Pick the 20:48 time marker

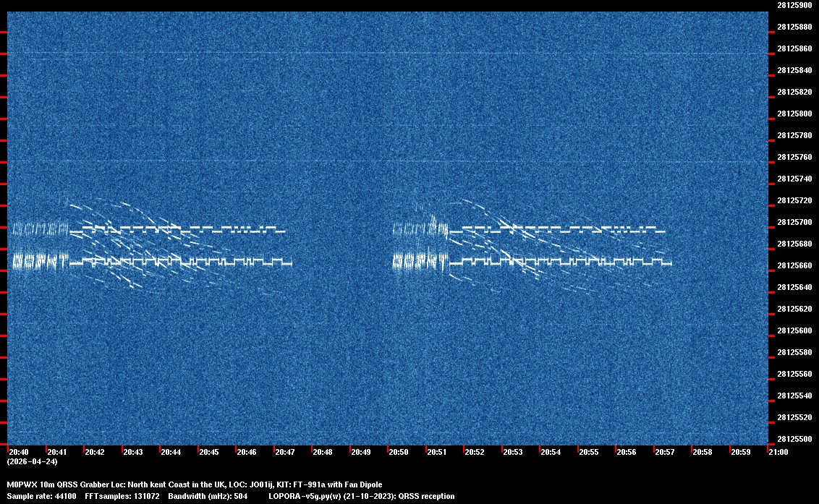click(323, 452)
